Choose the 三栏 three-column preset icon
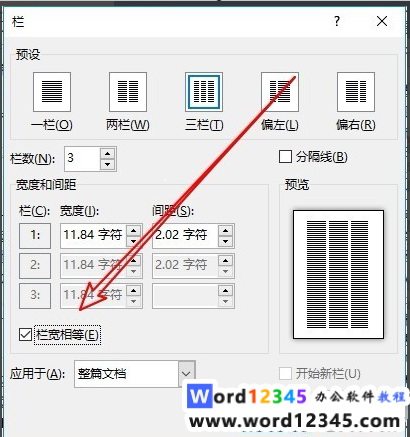The image size is (410, 437). pyautogui.click(x=204, y=92)
